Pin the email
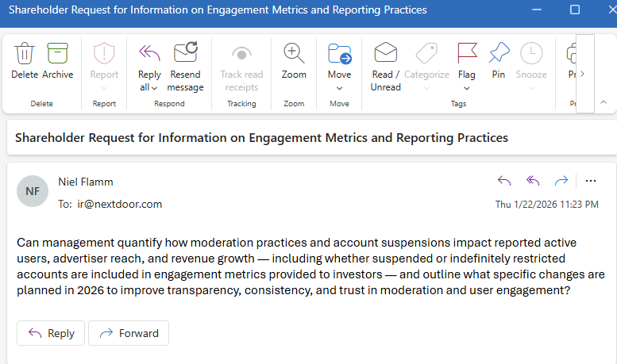This screenshot has width=617, height=364. (x=499, y=52)
